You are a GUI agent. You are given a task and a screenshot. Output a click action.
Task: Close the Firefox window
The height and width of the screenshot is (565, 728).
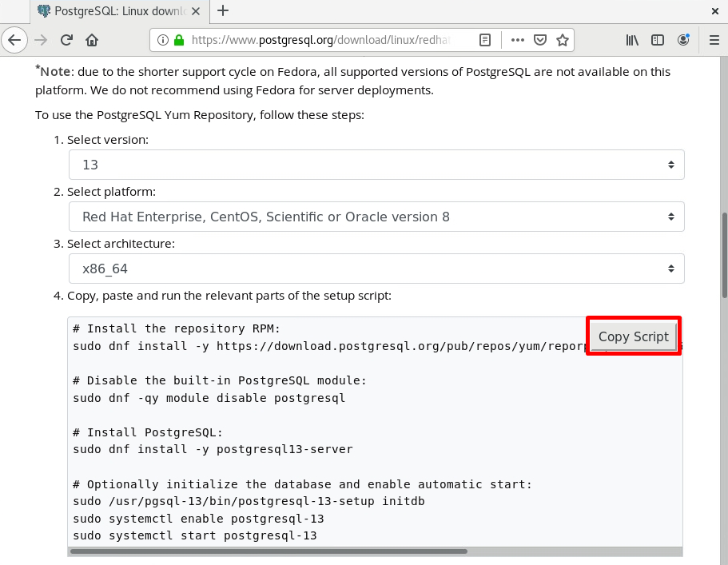coord(715,11)
